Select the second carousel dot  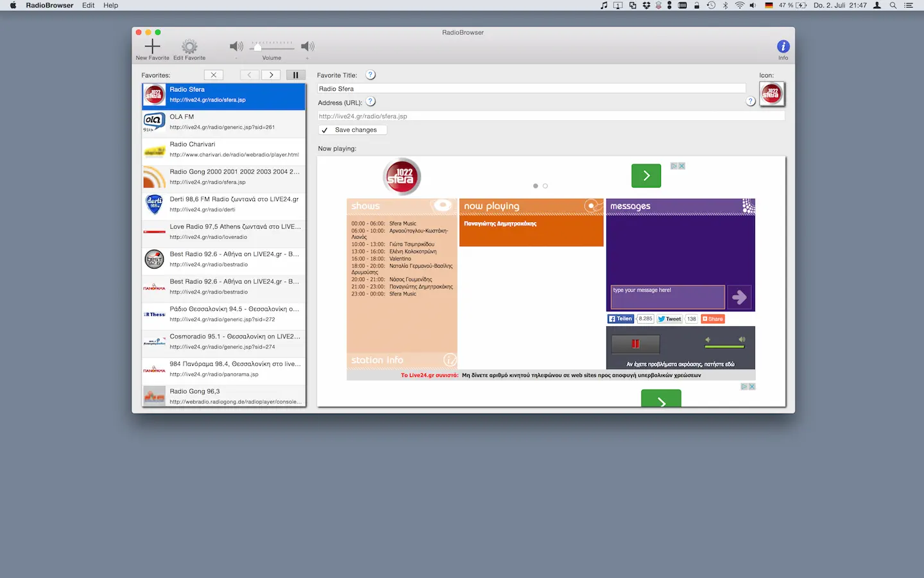coord(545,186)
